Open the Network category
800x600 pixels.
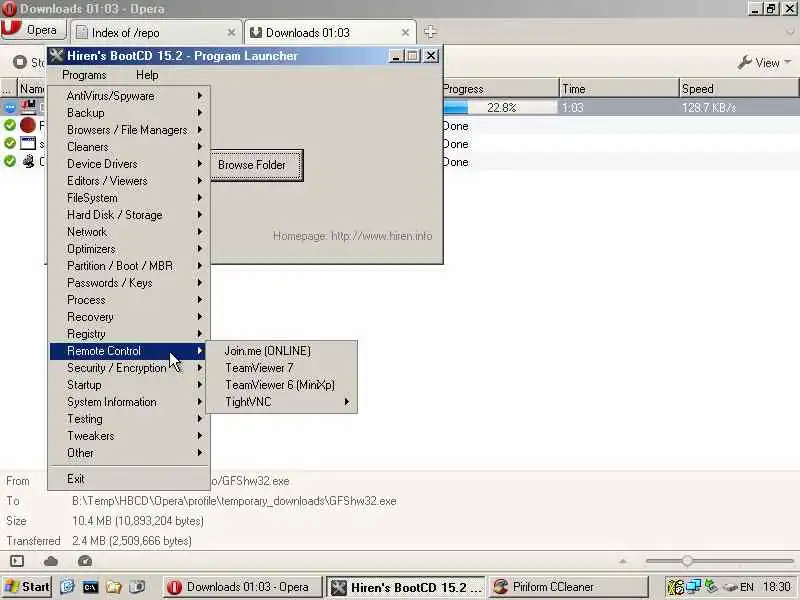pos(130,232)
